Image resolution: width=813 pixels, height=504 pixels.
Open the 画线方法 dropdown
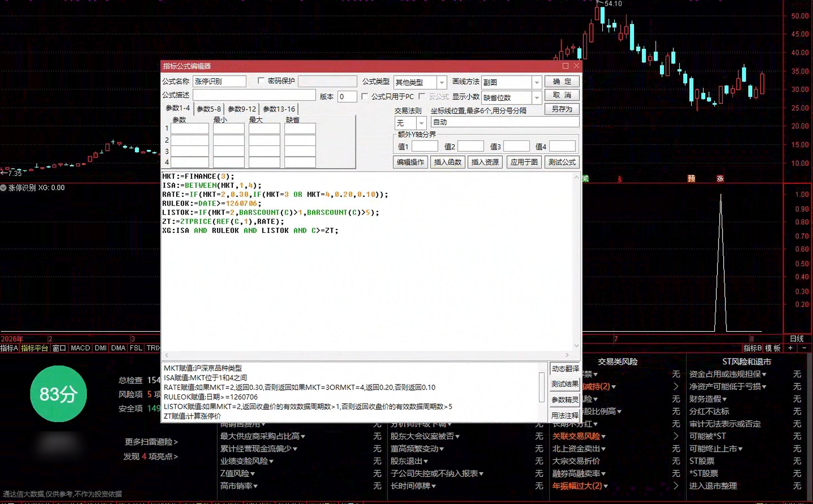(x=536, y=83)
